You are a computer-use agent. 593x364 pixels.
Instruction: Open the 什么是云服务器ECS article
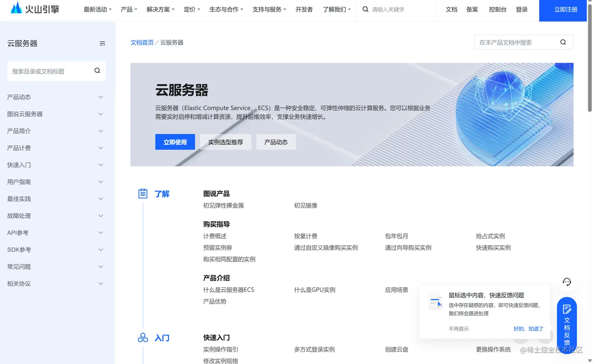[229, 290]
